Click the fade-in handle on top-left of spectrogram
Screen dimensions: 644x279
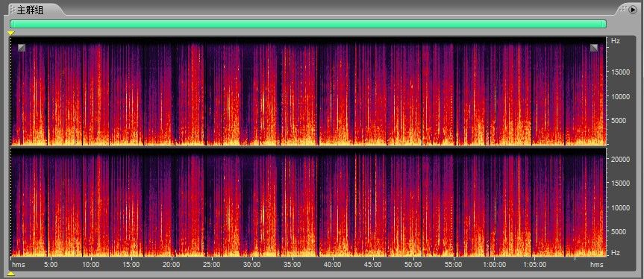click(22, 48)
